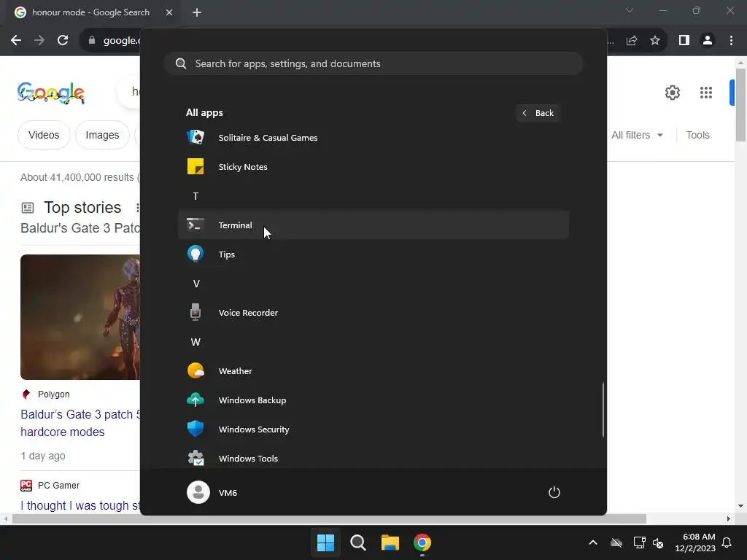Open File Explorer from taskbar
Viewport: 747px width, 560px height.
point(390,542)
